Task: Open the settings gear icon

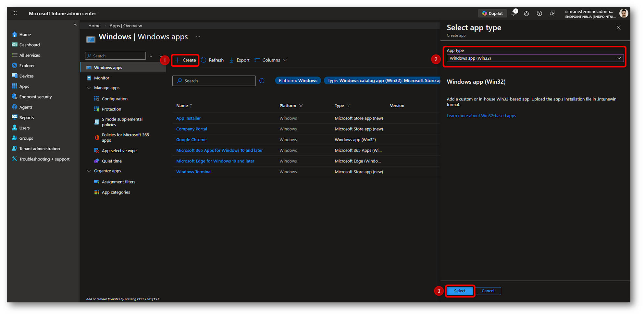Action: click(526, 13)
